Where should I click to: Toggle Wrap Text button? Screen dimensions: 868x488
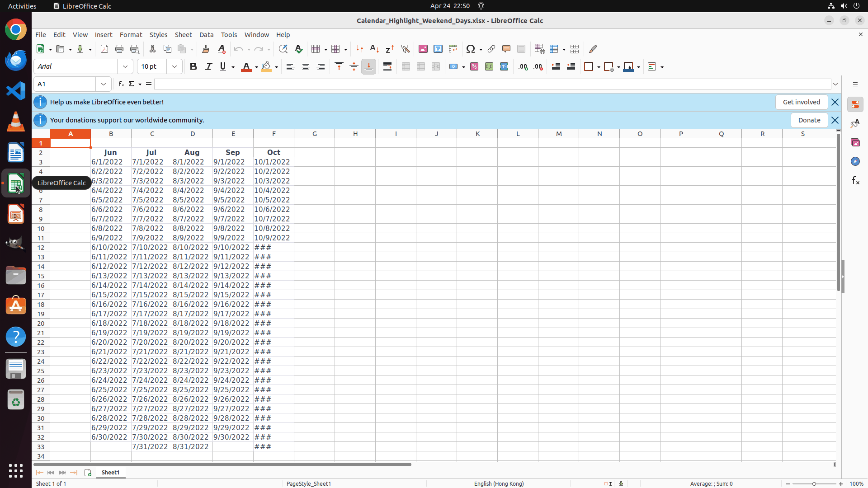click(387, 67)
